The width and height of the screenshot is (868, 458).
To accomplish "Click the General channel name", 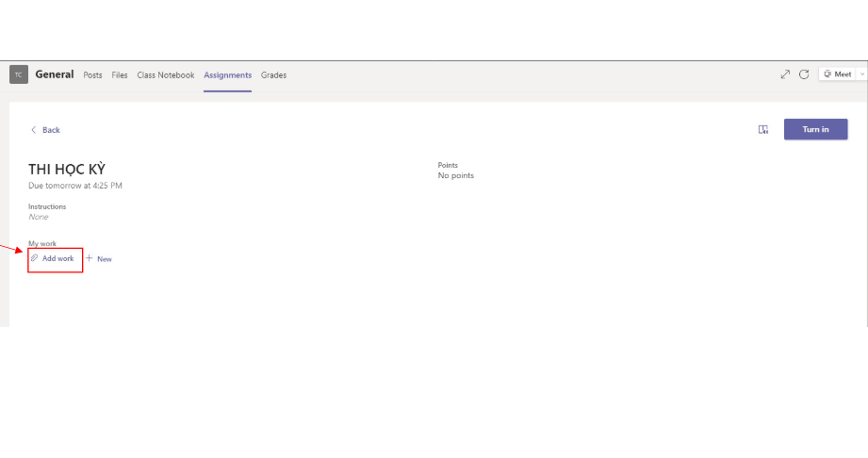I will pyautogui.click(x=55, y=74).
